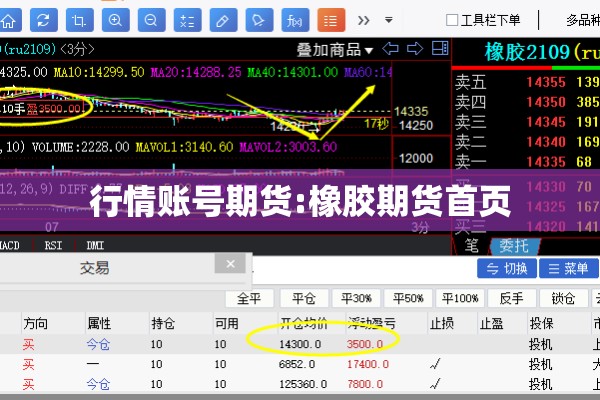
Task: Click the 投保 column header
Action: point(542,324)
